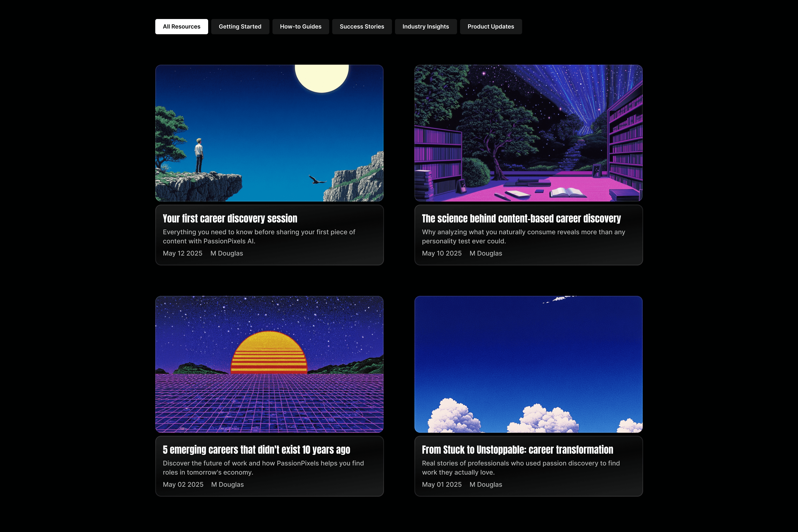This screenshot has width=798, height=532.
Task: Show the Success Stories category
Action: 362,26
